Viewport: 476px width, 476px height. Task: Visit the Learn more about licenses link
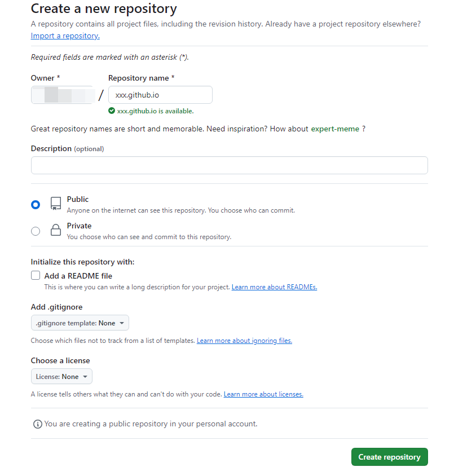(263, 394)
